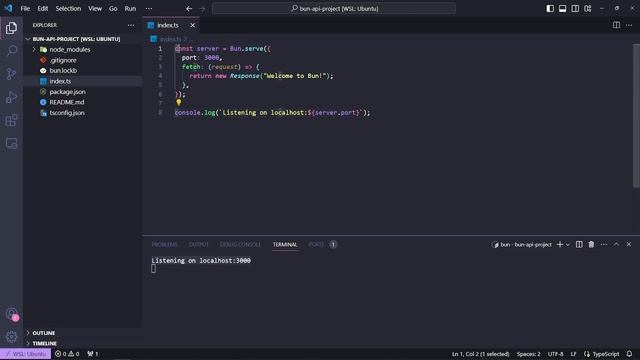The image size is (640, 360).
Task: Click the code action lightbulb on line 7
Action: [178, 102]
